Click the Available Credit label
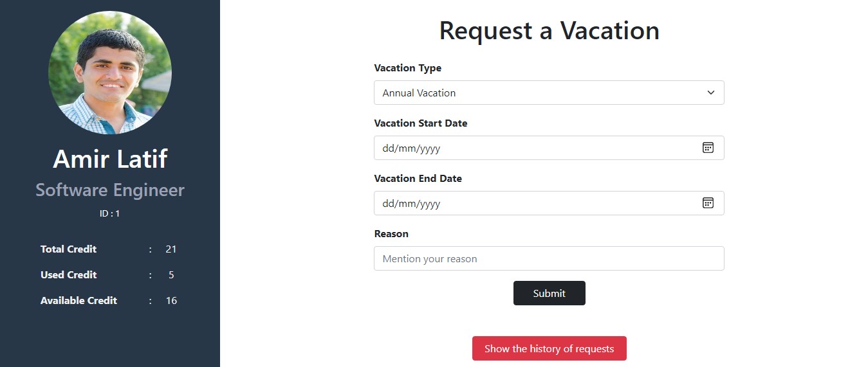868x367 pixels. (x=78, y=301)
